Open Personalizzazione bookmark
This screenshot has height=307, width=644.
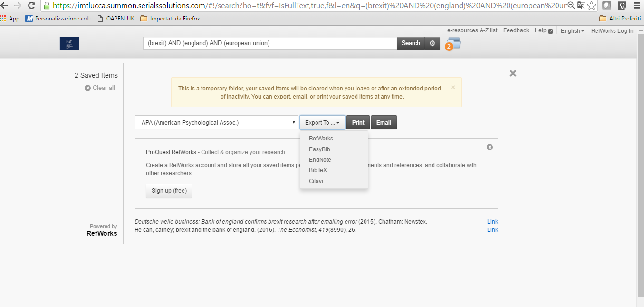tap(58, 19)
